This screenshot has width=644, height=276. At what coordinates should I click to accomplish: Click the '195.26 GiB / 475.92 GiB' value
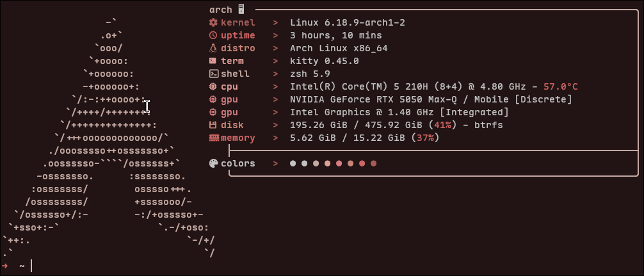coord(356,125)
